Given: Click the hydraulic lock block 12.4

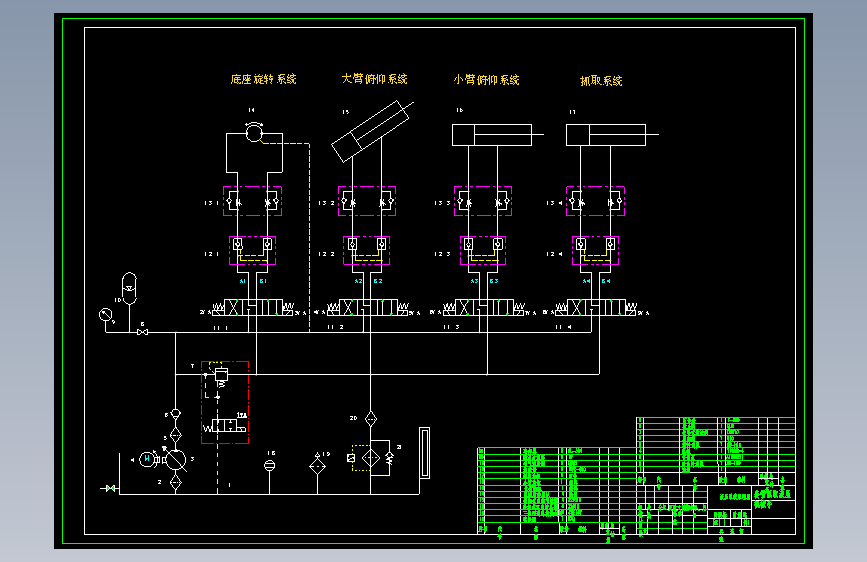Looking at the screenshot, I should (x=596, y=251).
